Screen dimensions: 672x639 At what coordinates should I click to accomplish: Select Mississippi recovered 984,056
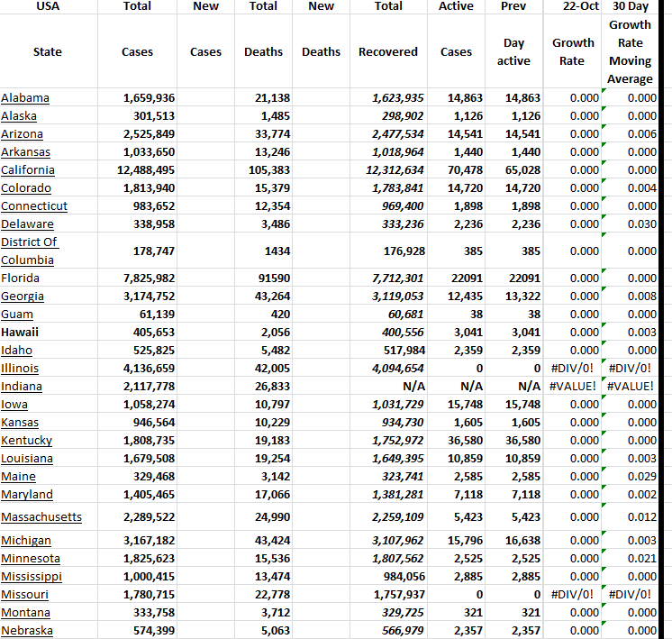(x=388, y=577)
